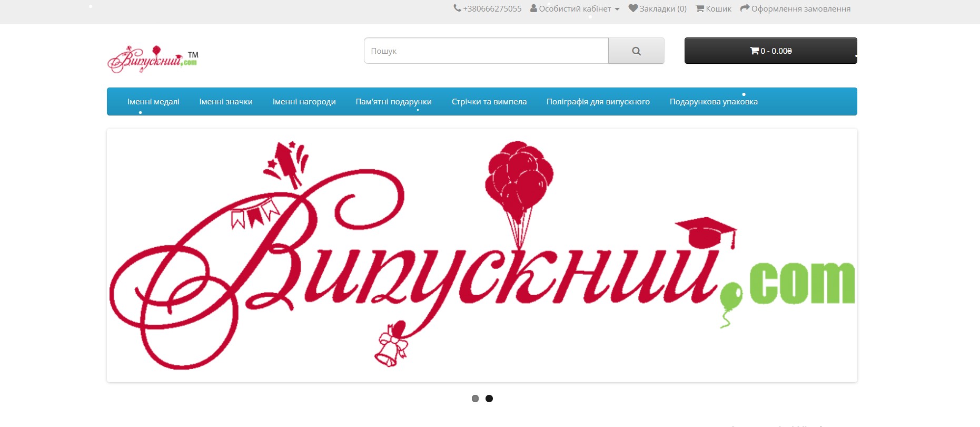This screenshot has width=980, height=427.
Task: Click the magnifying glass search button
Action: tap(636, 51)
